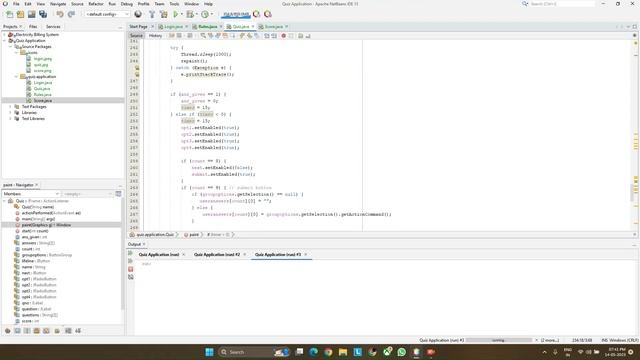
Task: Run the project with green play icon
Action: [x=176, y=14]
